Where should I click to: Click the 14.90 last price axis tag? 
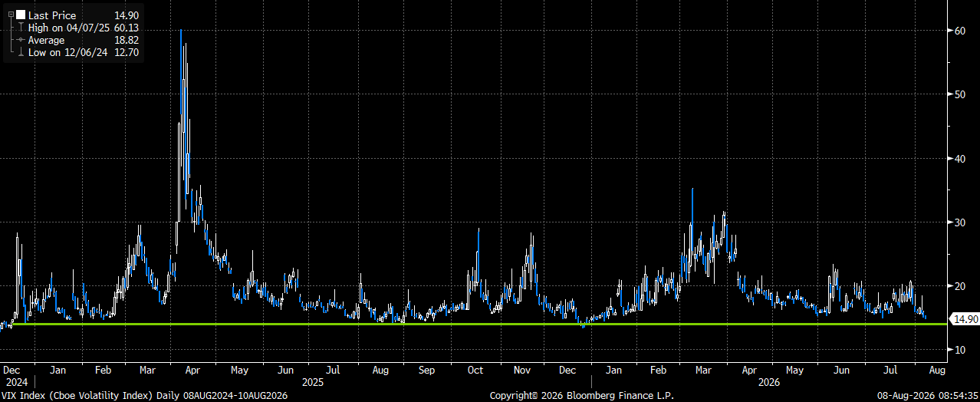coord(964,319)
